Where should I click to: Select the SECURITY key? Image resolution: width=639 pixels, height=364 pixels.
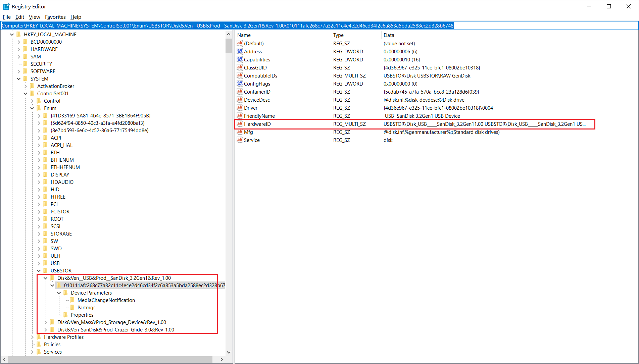[41, 64]
